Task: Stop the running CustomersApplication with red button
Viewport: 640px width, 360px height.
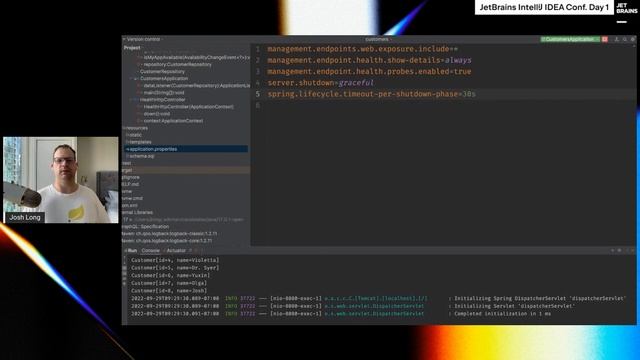Action: point(604,39)
